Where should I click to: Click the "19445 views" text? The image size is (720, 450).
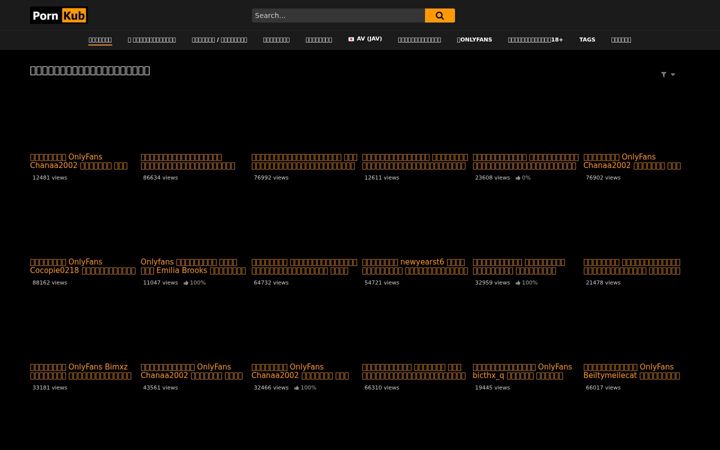(492, 388)
